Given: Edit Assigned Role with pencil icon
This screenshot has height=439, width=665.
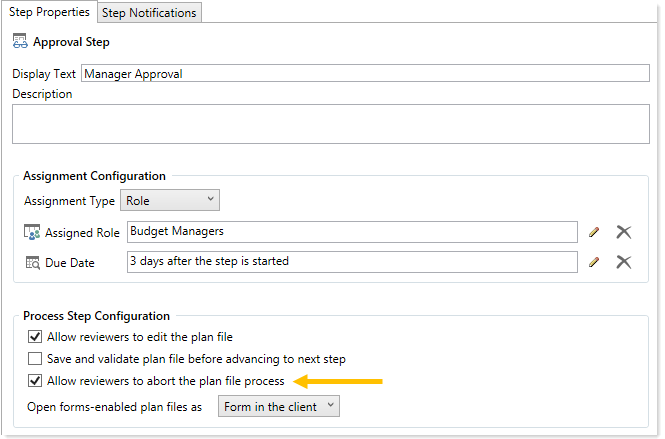Looking at the screenshot, I should (594, 232).
